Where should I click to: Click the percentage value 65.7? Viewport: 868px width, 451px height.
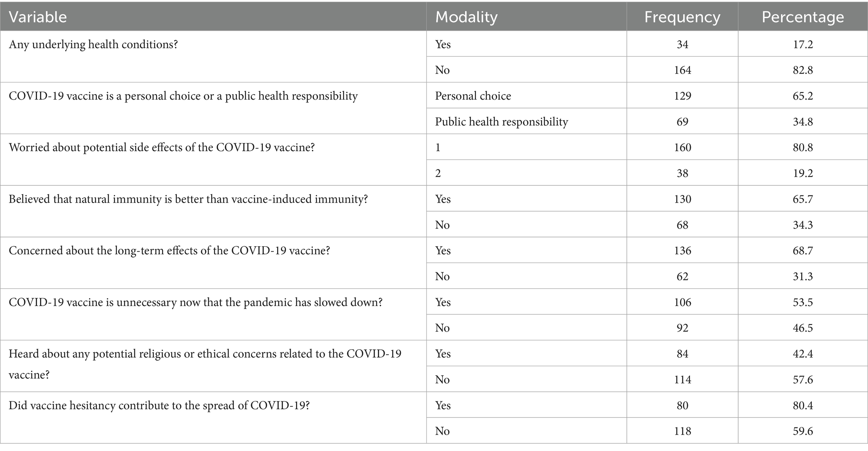[x=803, y=199]
